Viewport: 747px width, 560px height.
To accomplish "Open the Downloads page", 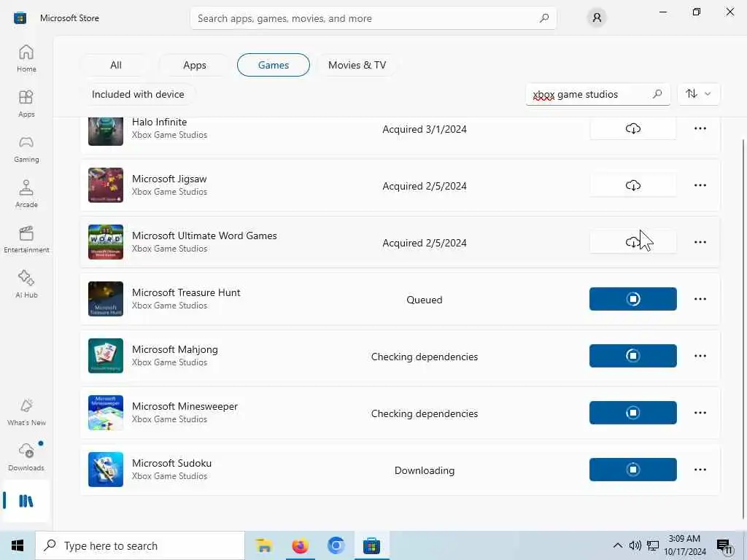I will click(x=26, y=458).
